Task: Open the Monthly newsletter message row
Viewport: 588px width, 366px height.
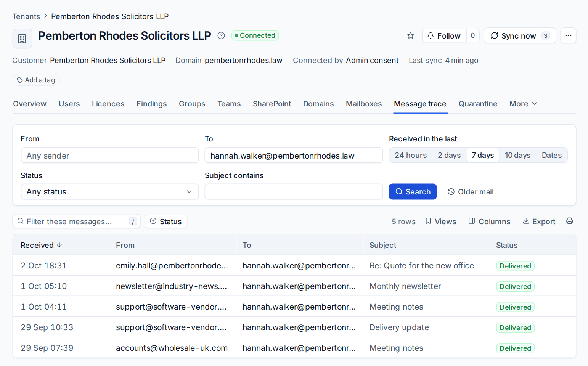Action: tap(294, 286)
